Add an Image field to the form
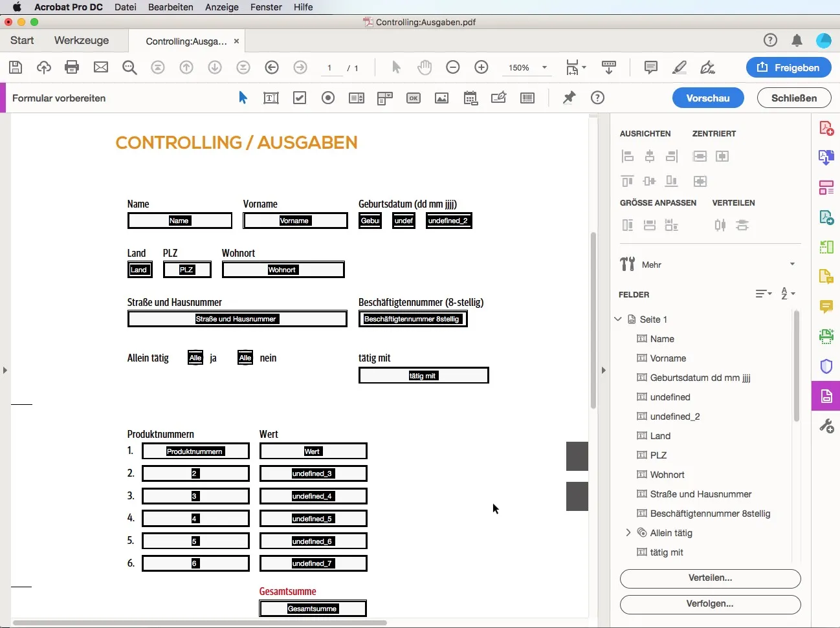The image size is (840, 628). tap(443, 98)
